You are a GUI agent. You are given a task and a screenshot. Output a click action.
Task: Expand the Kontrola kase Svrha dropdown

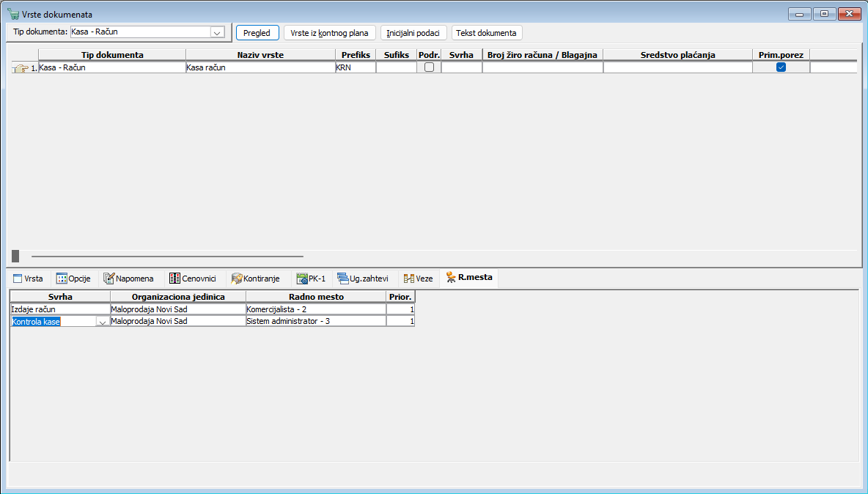pos(103,322)
